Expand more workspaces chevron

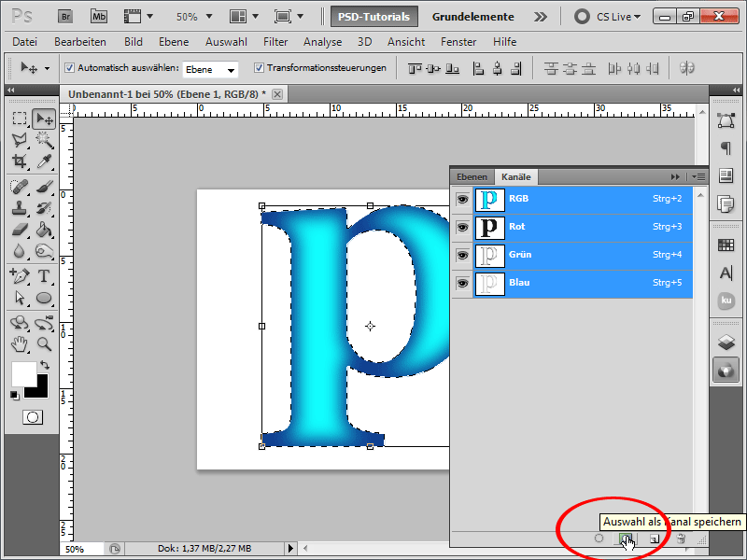click(x=541, y=17)
